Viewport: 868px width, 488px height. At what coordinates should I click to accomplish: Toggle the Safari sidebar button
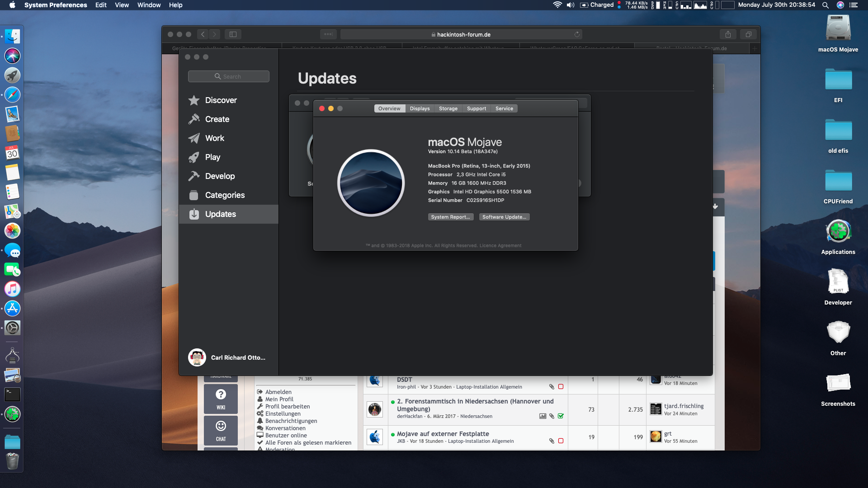[233, 34]
